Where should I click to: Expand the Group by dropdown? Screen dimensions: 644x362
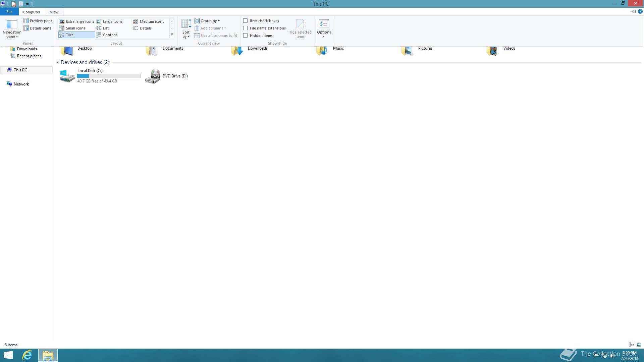[208, 21]
